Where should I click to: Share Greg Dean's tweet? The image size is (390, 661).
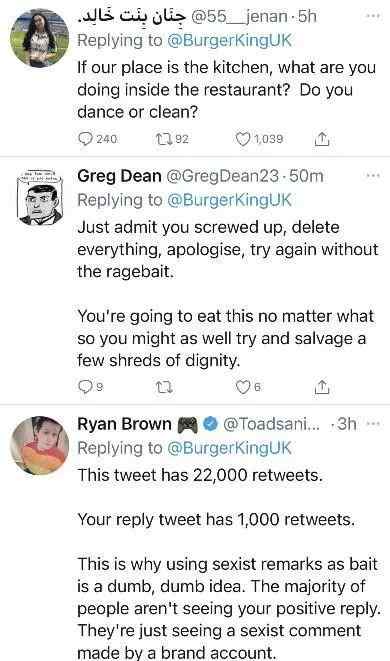pyautogui.click(x=322, y=386)
